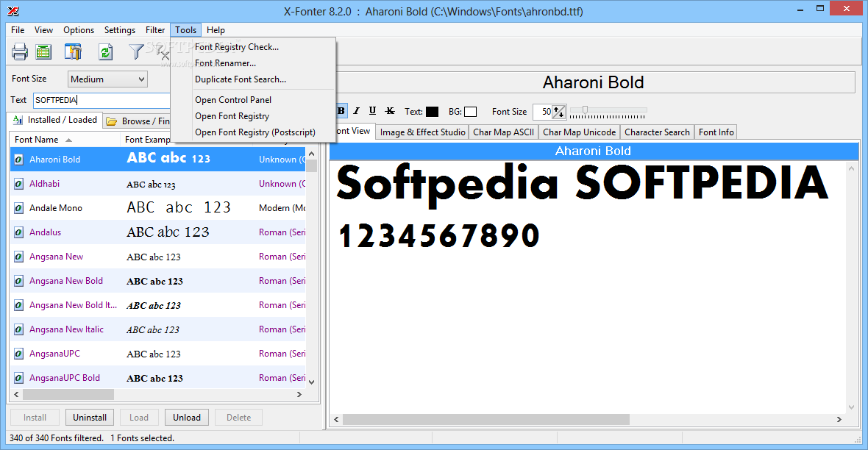Select Open Control Panel menu item
This screenshot has height=450, width=868.
pyautogui.click(x=252, y=99)
